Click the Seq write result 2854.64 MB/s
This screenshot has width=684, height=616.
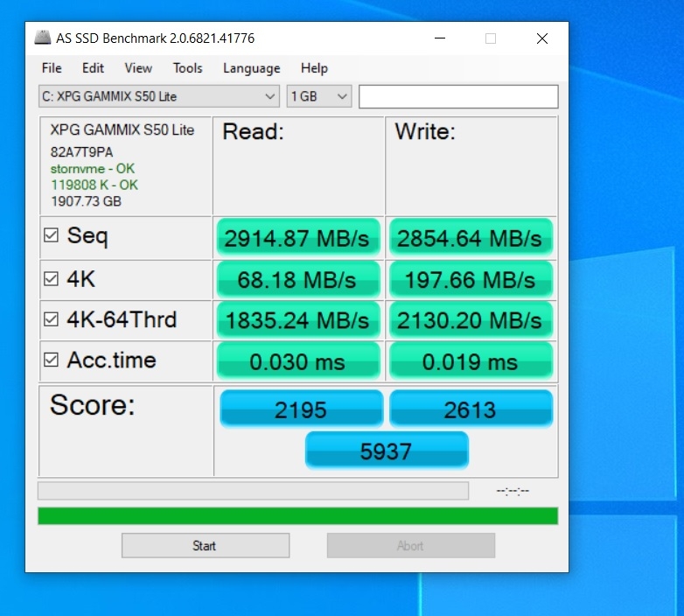[x=471, y=238]
